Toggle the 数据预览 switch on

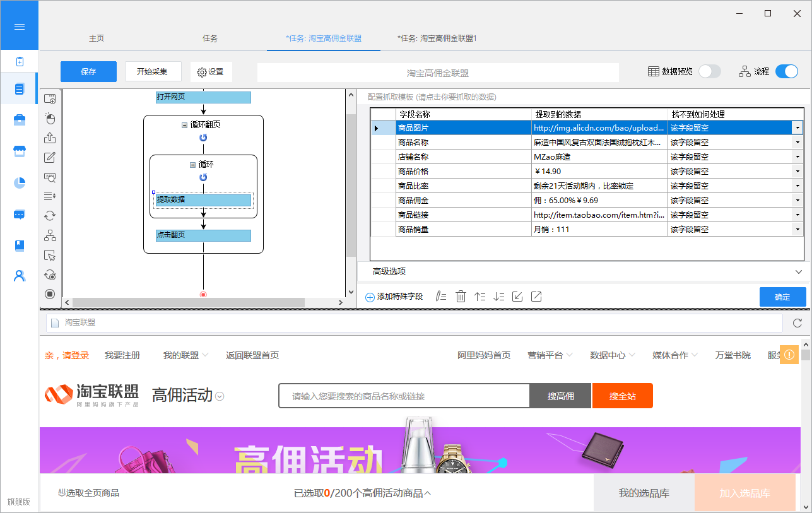710,71
